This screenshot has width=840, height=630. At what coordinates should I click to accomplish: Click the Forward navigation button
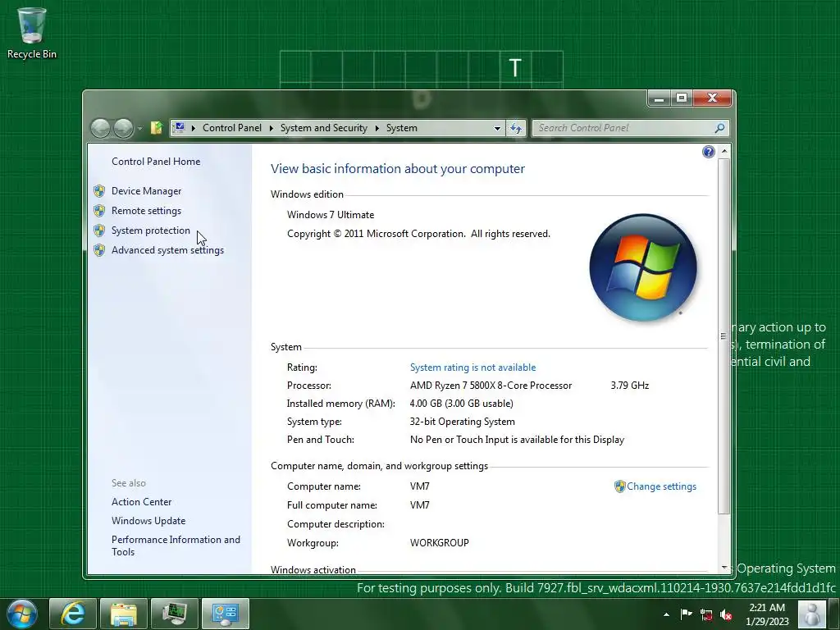(123, 128)
